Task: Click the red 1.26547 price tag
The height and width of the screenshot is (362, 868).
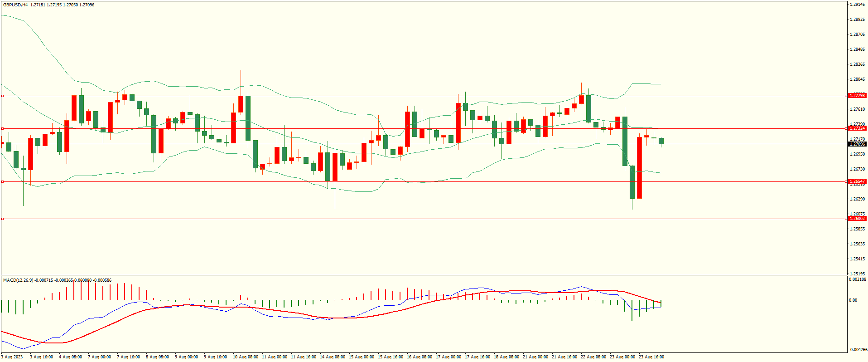Action: pos(857,181)
